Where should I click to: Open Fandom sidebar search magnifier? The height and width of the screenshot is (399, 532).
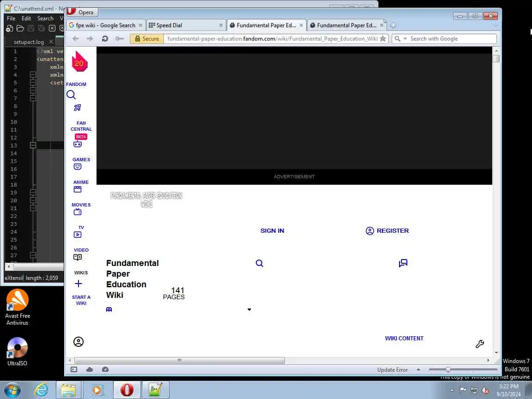[x=71, y=95]
